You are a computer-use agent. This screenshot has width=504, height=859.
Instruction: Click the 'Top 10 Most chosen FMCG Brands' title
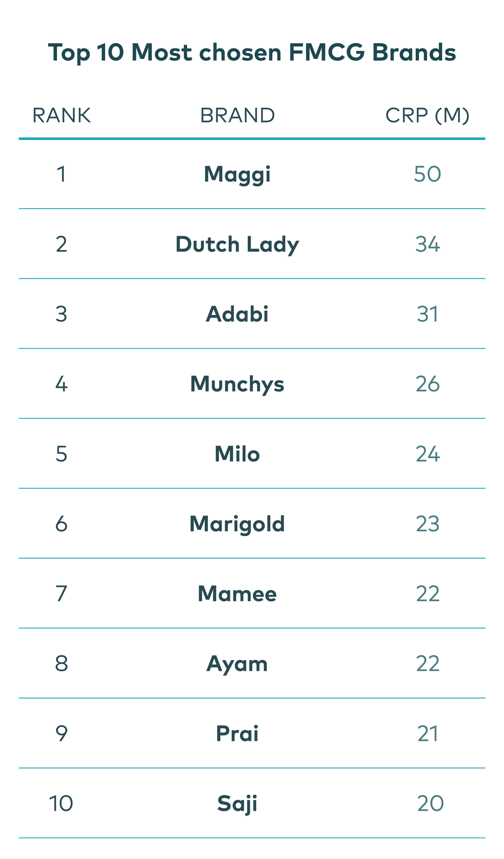pos(252,53)
